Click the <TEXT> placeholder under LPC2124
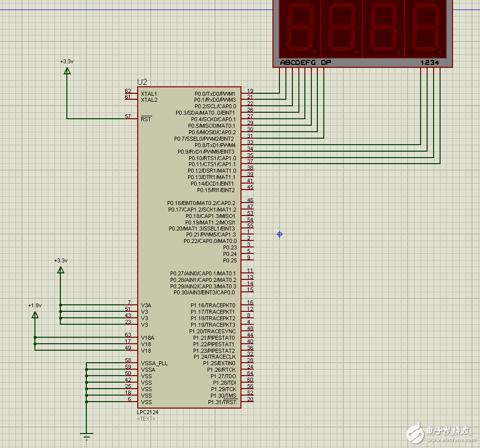 point(146,419)
